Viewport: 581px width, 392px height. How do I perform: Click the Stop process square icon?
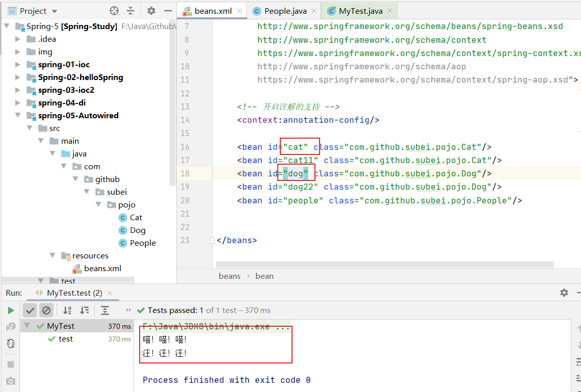(x=11, y=364)
